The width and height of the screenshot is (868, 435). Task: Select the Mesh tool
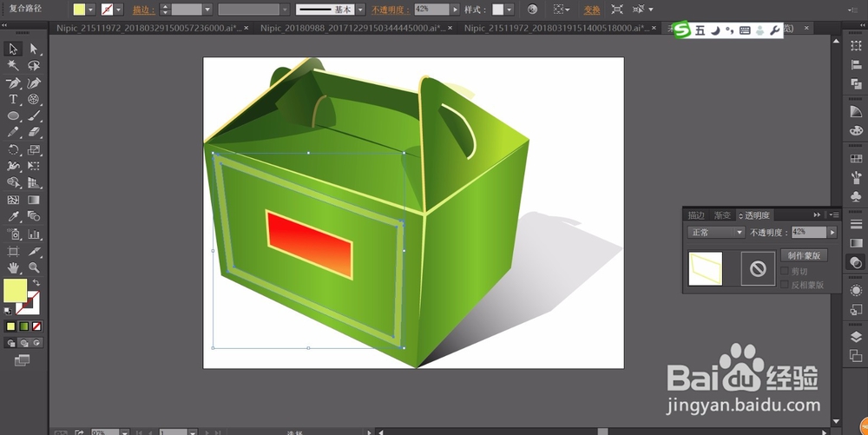tap(13, 200)
